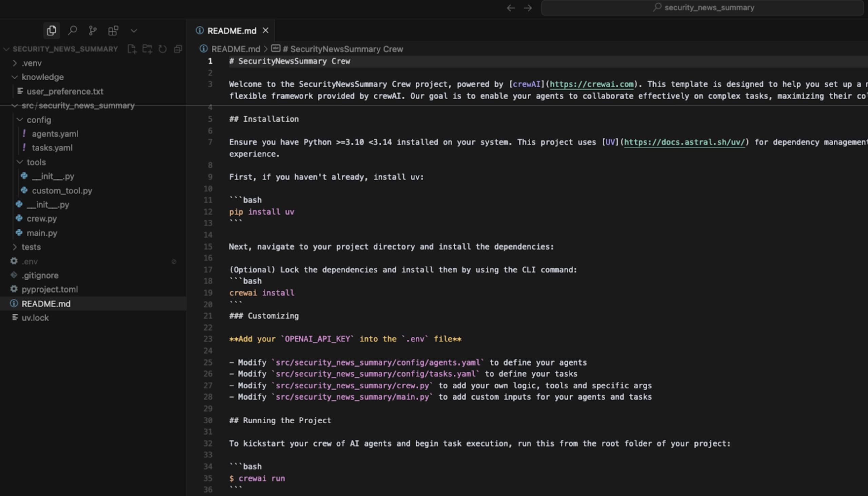Collapse the tools folder
The height and width of the screenshot is (496, 868).
(x=36, y=162)
